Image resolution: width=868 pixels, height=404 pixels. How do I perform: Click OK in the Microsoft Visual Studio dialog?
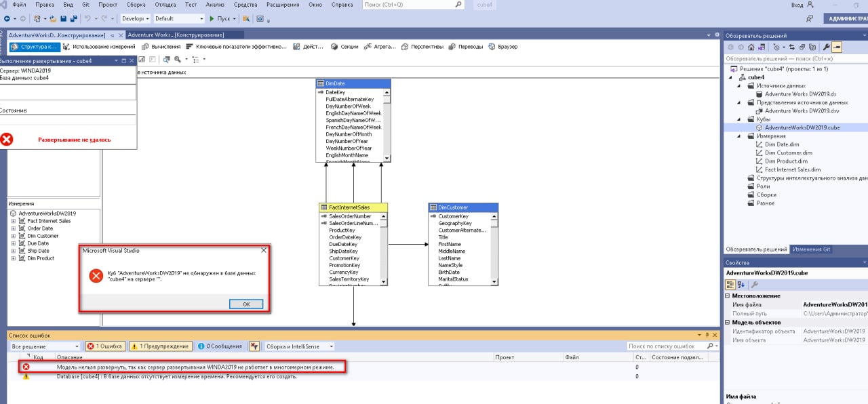[246, 304]
